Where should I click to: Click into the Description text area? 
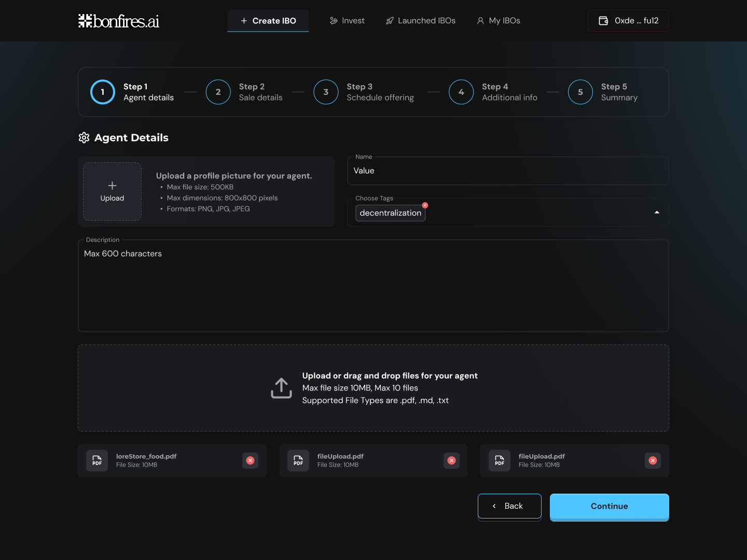(374, 286)
